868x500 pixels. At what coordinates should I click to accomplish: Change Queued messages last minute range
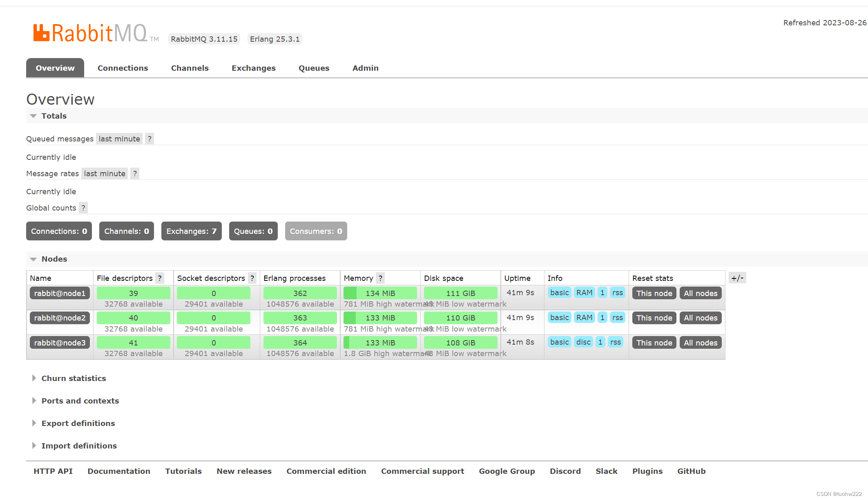click(119, 139)
